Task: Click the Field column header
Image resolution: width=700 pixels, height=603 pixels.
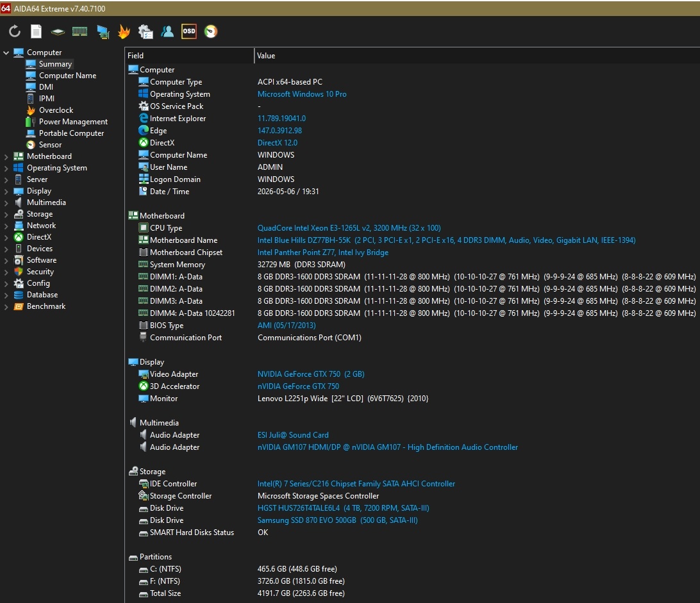Action: [189, 56]
